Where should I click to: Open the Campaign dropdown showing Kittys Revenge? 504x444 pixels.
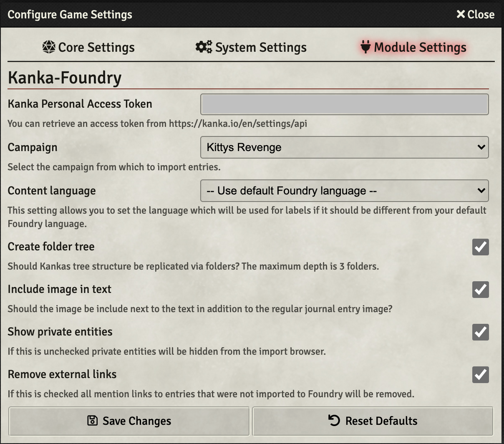click(345, 147)
